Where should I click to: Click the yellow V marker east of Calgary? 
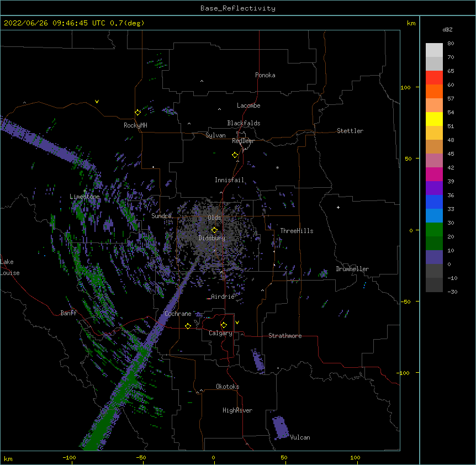tap(237, 323)
